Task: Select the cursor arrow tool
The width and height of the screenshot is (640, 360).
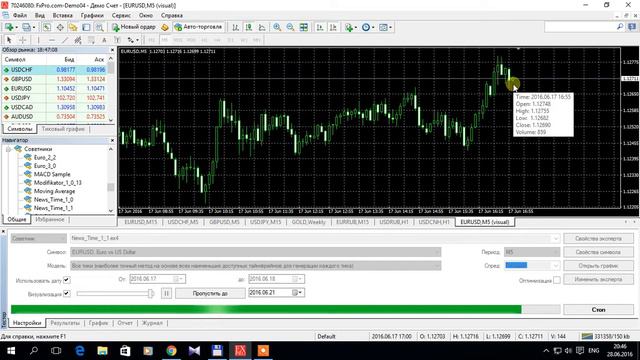Action: point(9,40)
